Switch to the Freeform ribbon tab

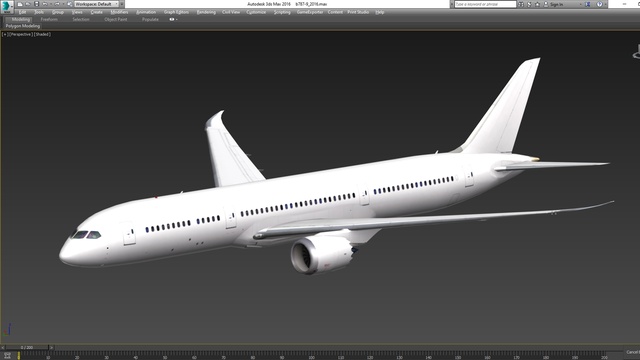point(49,19)
